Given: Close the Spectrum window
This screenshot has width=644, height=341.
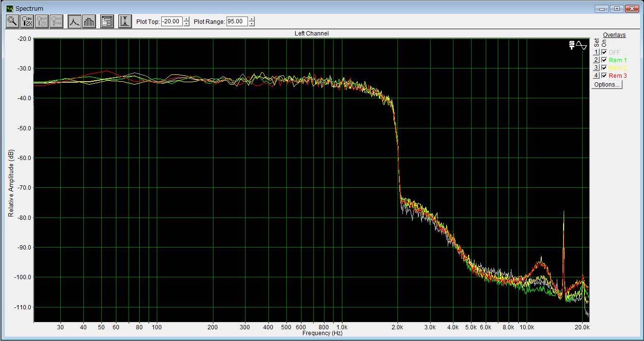Looking at the screenshot, I should (x=632, y=8).
